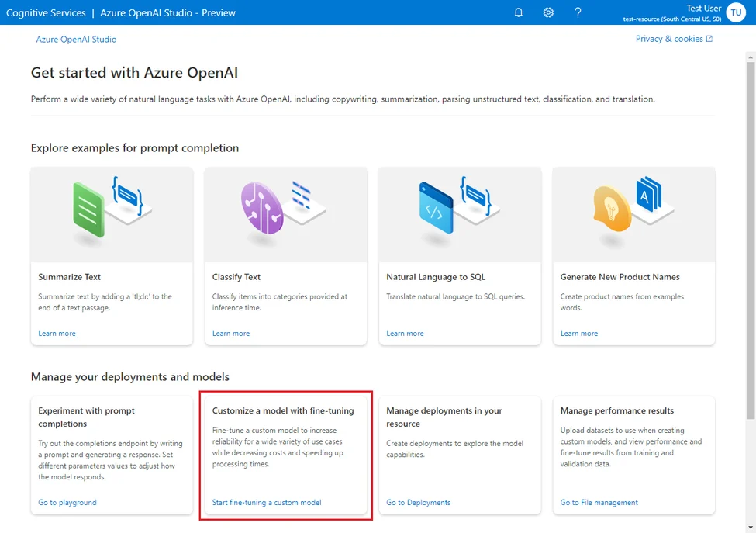Viewport: 756px width, 533px height.
Task: Click Learn more under Classify Text
Action: (231, 334)
